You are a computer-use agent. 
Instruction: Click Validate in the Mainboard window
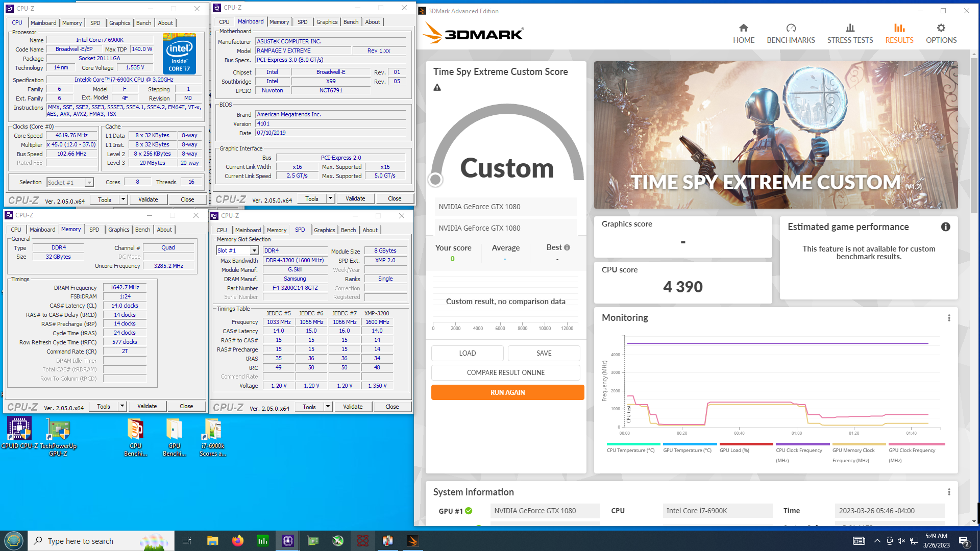pyautogui.click(x=355, y=198)
